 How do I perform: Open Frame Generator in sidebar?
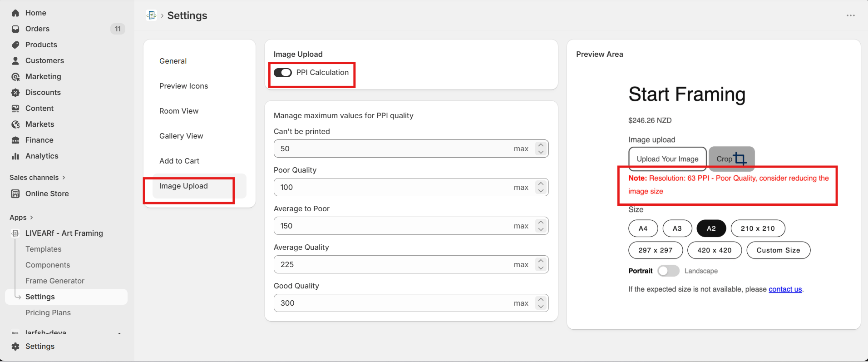tap(55, 281)
